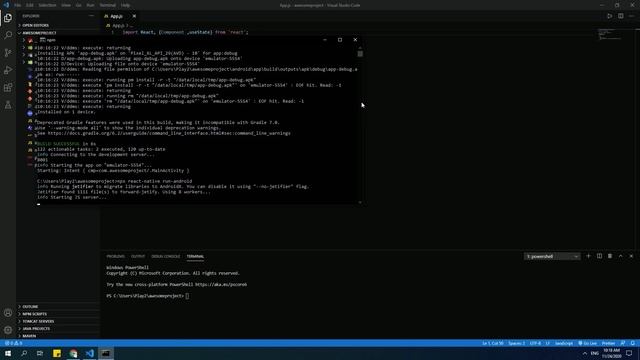Click the Windows taskbar search icon
Image resolution: width=640 pixels, height=360 pixels.
pos(24,353)
